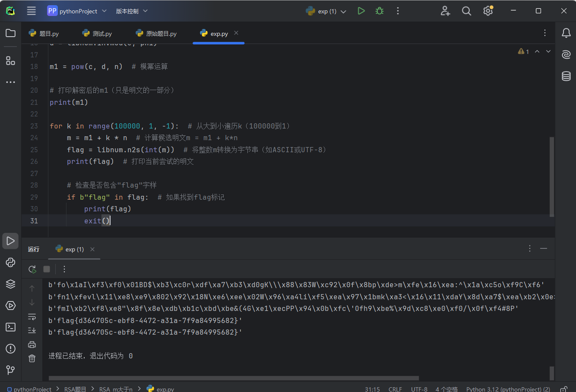Clear the run console output
The height and width of the screenshot is (392, 576).
[32, 358]
